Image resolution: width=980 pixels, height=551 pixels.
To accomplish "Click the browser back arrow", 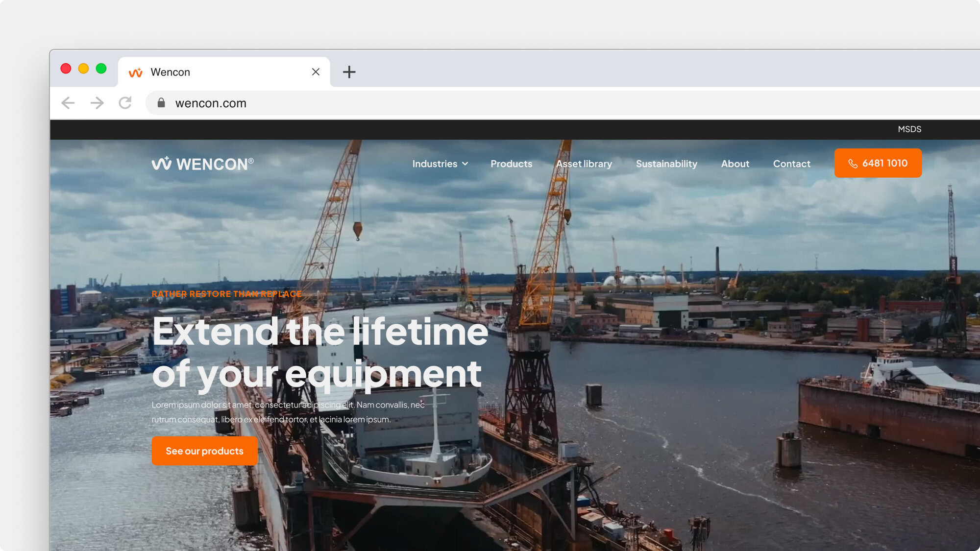I will pos(68,103).
